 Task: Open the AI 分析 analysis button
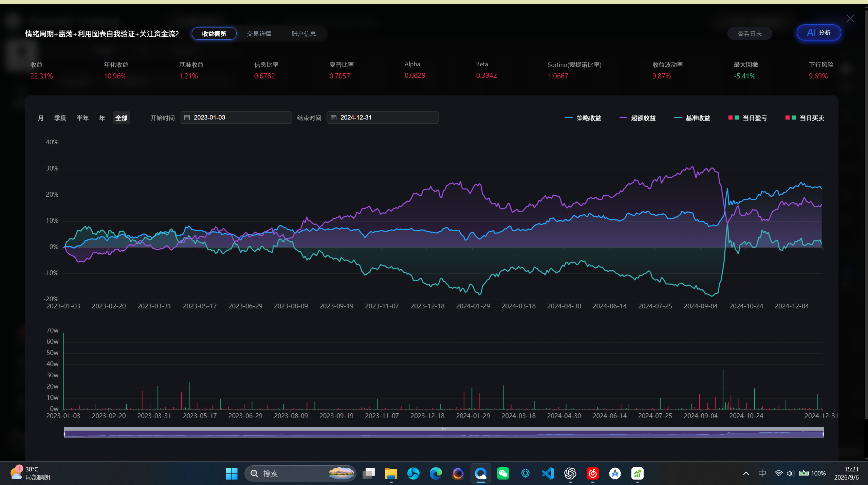point(818,33)
